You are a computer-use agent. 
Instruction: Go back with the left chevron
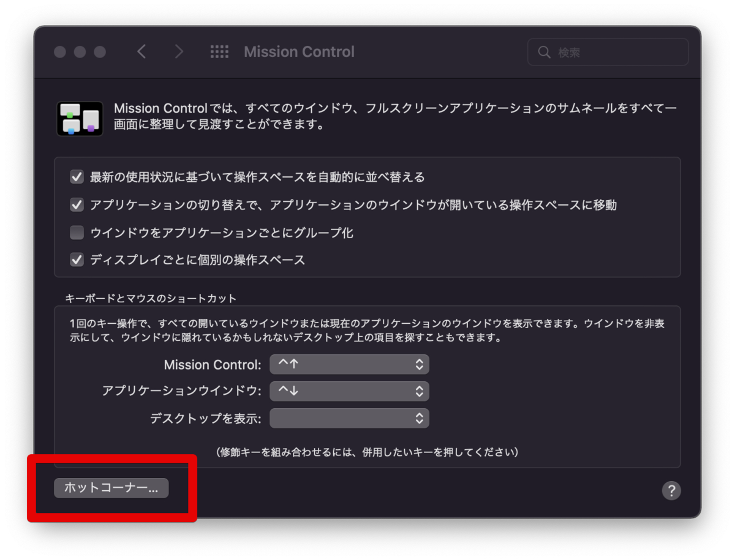[141, 52]
